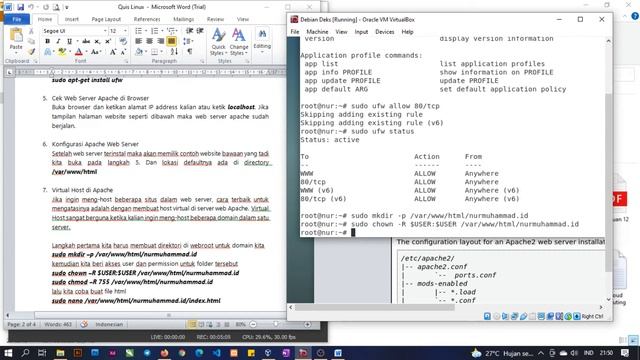The width and height of the screenshot is (640, 360).
Task: Click the 80% zoom level in Word
Action: [240, 324]
